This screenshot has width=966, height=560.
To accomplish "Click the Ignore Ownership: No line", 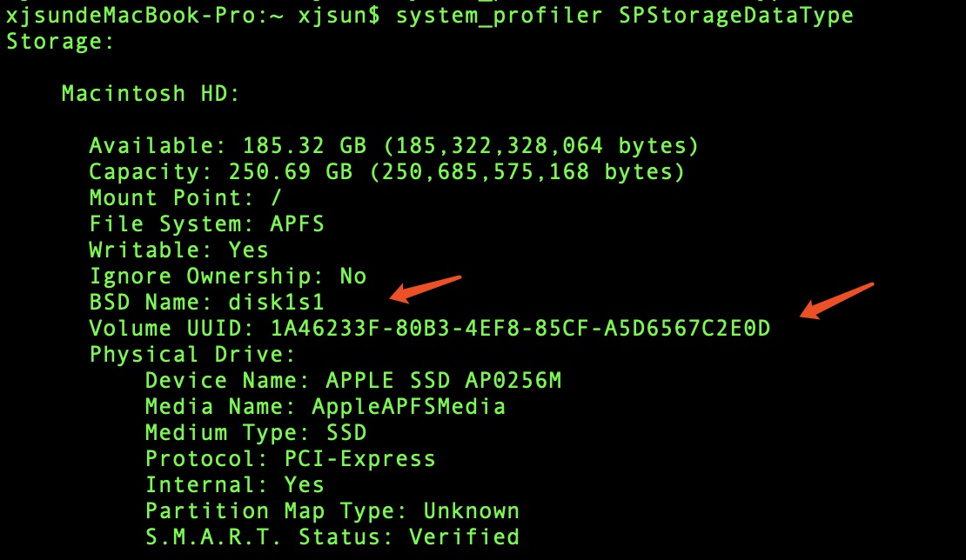I will [228, 277].
